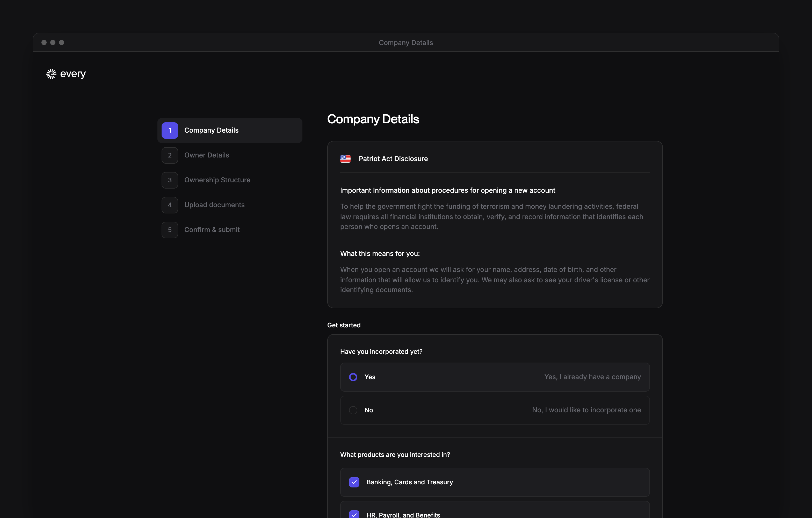The image size is (812, 518).
Task: Click the every logo icon
Action: [51, 74]
